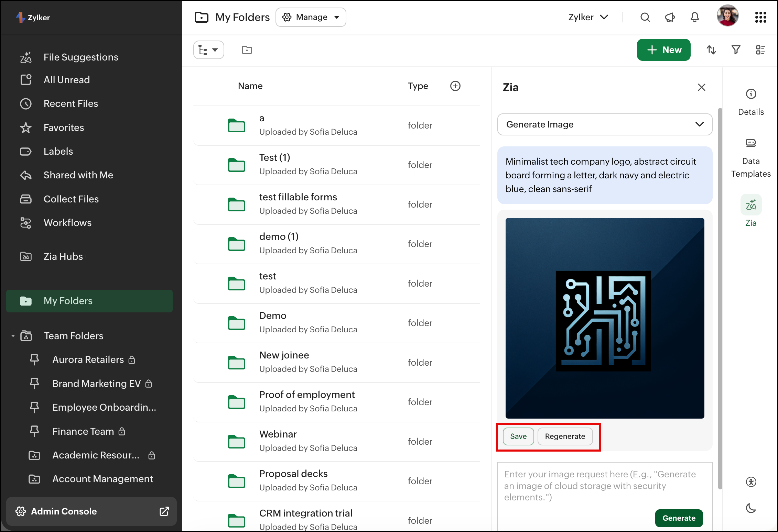The image size is (778, 532).
Task: Click the filter funnel icon
Action: click(x=736, y=50)
